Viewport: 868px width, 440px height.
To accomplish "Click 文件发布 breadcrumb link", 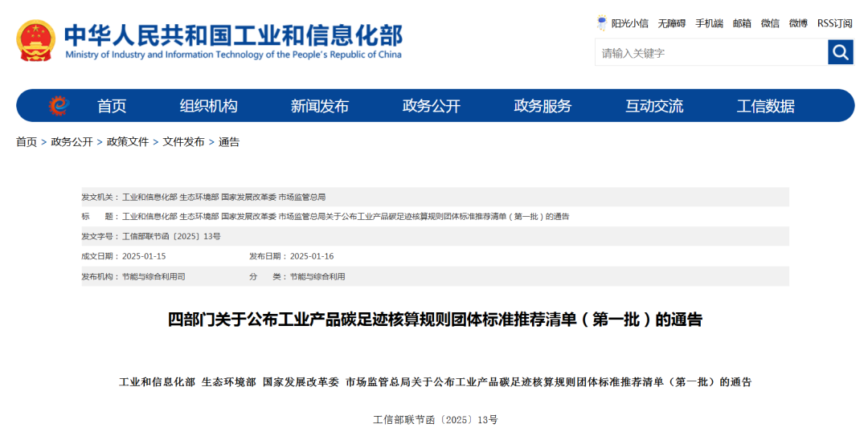I will coord(183,142).
